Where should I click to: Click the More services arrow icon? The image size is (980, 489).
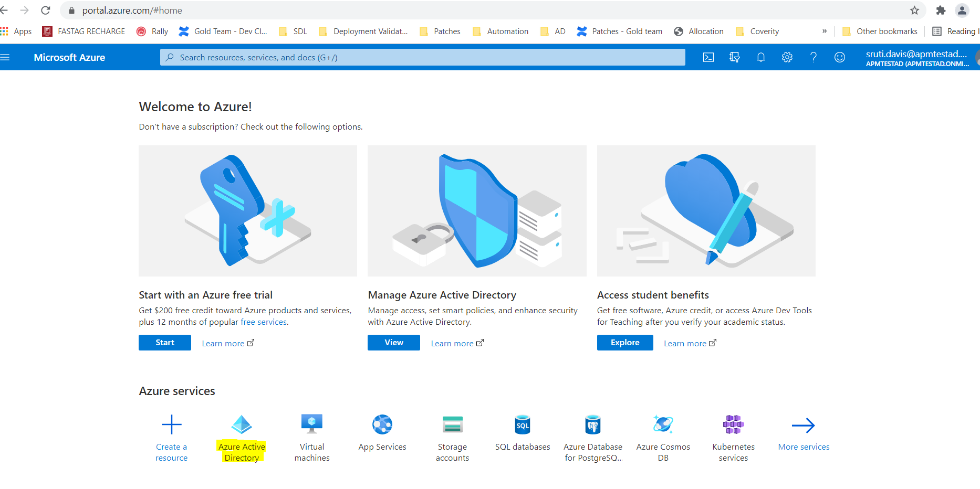[804, 425]
